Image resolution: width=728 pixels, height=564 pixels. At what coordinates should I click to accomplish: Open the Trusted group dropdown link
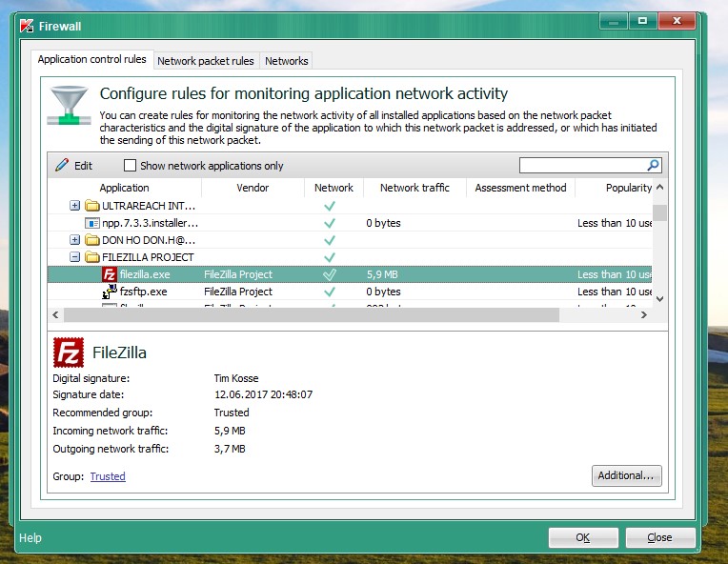(108, 476)
